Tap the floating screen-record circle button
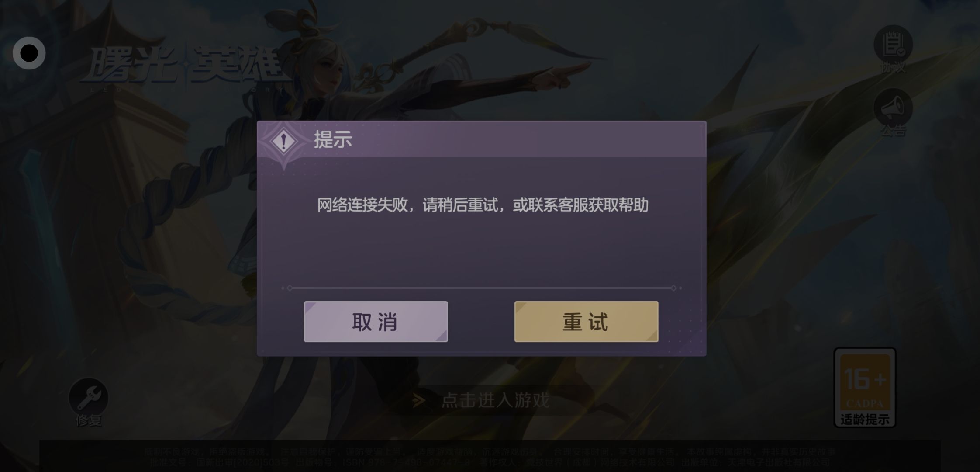 [x=29, y=53]
